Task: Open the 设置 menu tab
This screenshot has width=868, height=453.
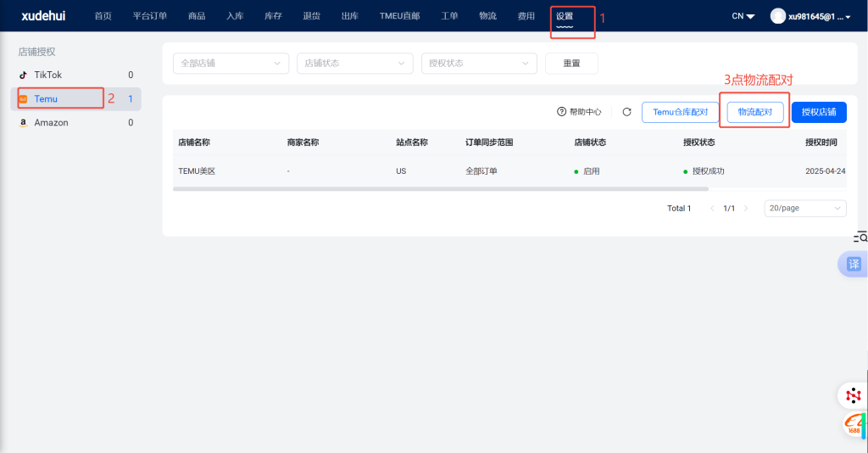Action: (x=565, y=16)
